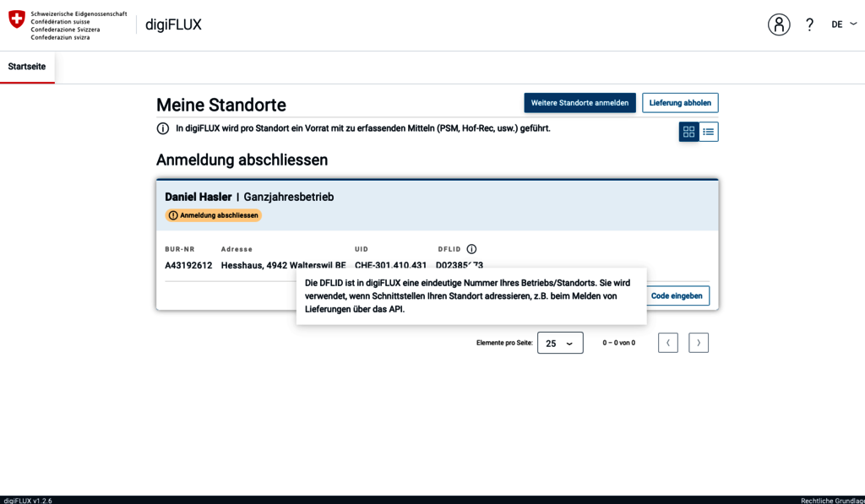
Task: Click Lieferung abholen button
Action: tap(680, 103)
